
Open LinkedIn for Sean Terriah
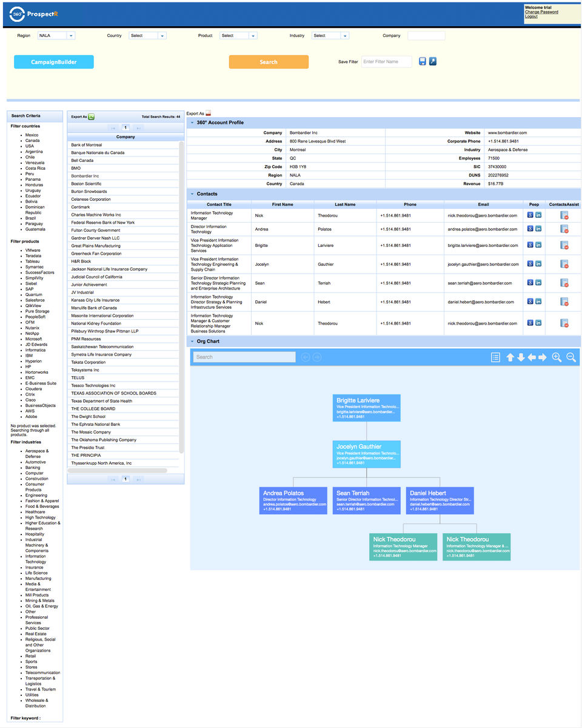538,283
